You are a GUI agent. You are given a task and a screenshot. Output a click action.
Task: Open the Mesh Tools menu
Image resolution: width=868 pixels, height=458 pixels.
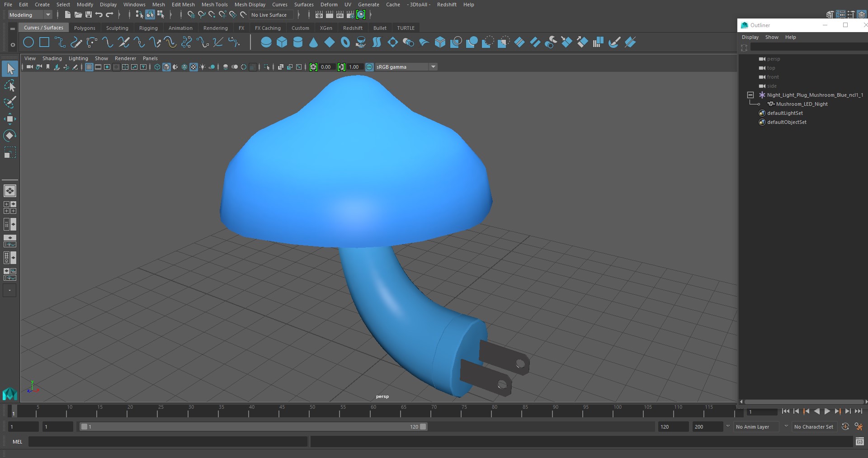point(214,5)
